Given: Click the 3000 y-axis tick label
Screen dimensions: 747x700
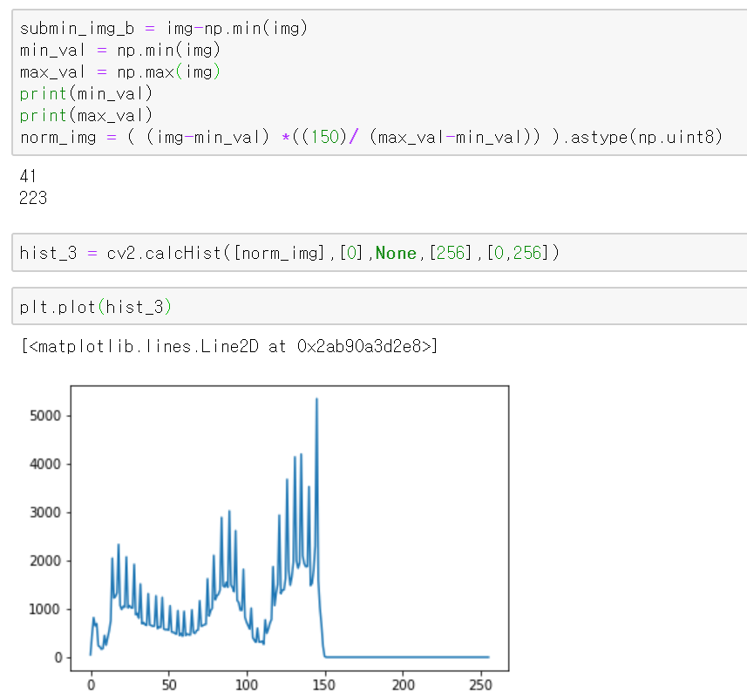Looking at the screenshot, I should click(x=45, y=513).
